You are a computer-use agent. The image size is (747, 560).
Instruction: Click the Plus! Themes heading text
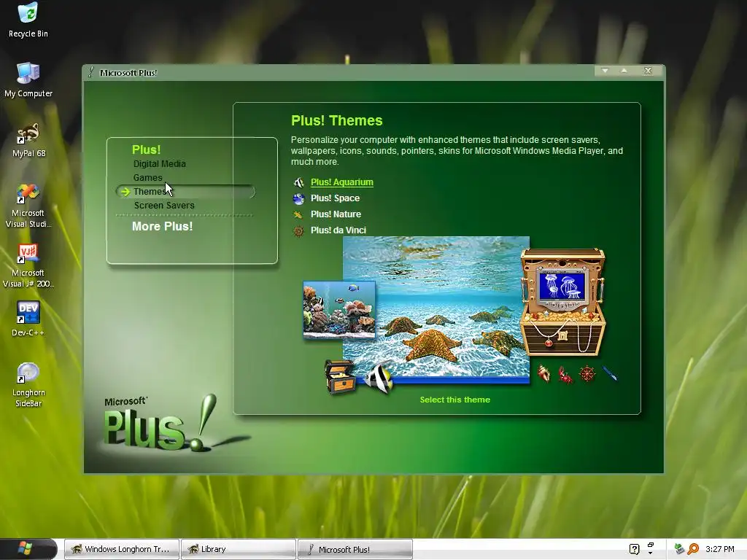click(x=336, y=120)
